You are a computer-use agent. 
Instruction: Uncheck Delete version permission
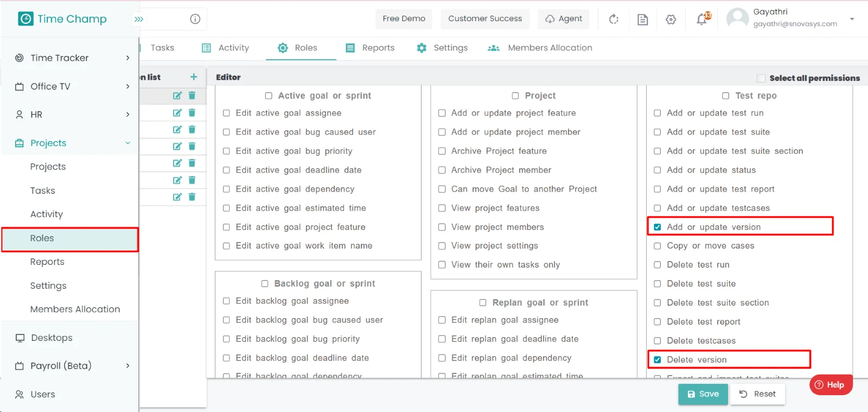(658, 359)
